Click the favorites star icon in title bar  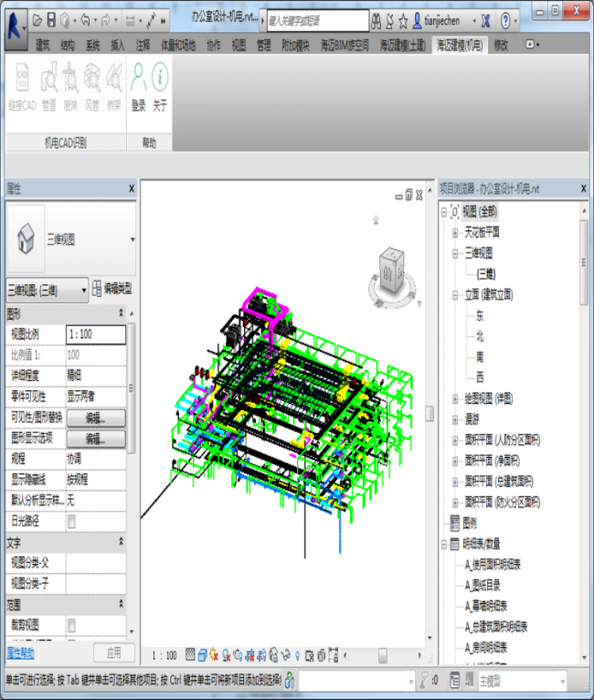(403, 19)
